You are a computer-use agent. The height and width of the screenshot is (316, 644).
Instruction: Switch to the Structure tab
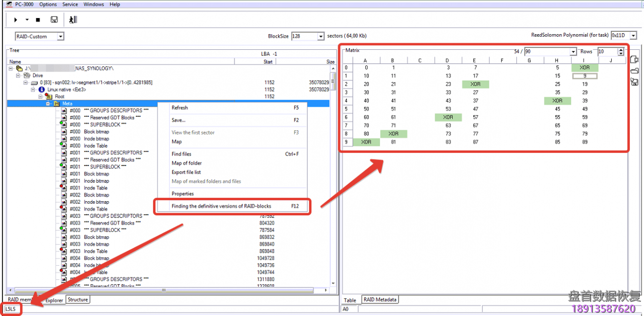point(77,300)
